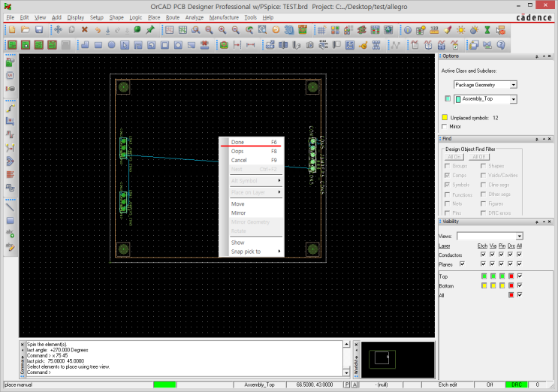The image size is (558, 392).
Task: Click the green pushpin icon in toolbar
Action: tap(151, 30)
